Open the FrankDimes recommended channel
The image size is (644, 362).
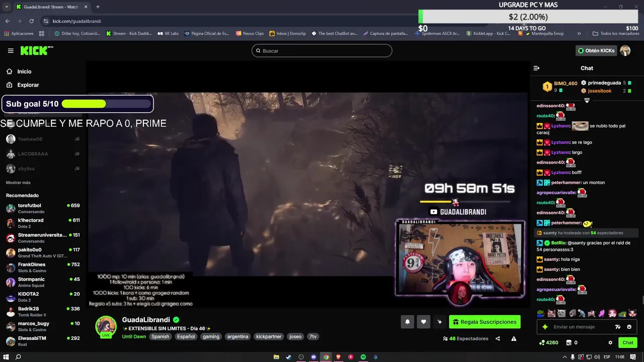(x=43, y=267)
